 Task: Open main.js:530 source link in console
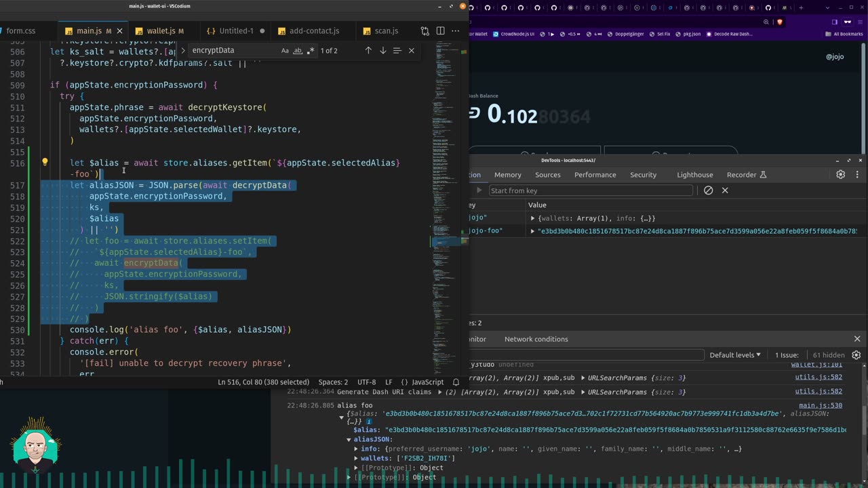click(x=821, y=405)
